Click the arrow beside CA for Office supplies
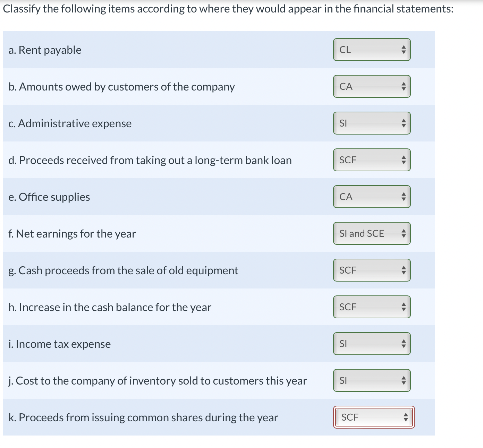 [404, 197]
